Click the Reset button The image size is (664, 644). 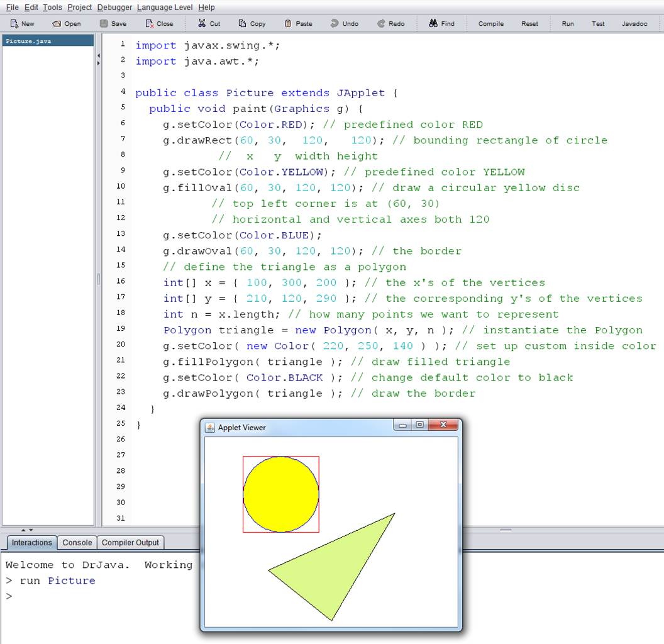tap(530, 24)
